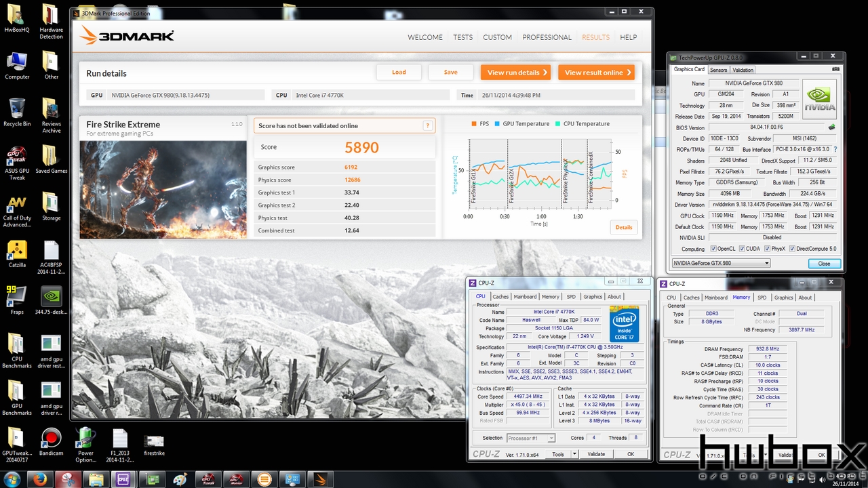Viewport: 868px width, 488px height.
Task: Switch to CPU-Z in the taskbar
Action: (123, 479)
